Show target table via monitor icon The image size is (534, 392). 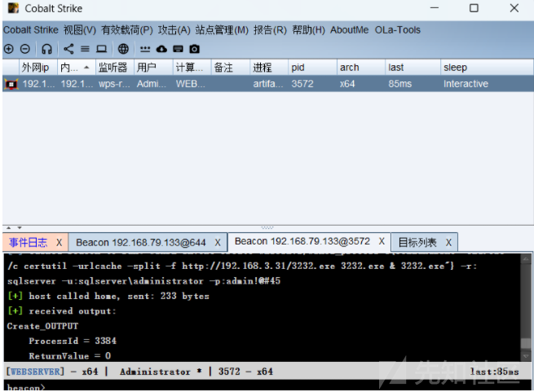tap(101, 49)
